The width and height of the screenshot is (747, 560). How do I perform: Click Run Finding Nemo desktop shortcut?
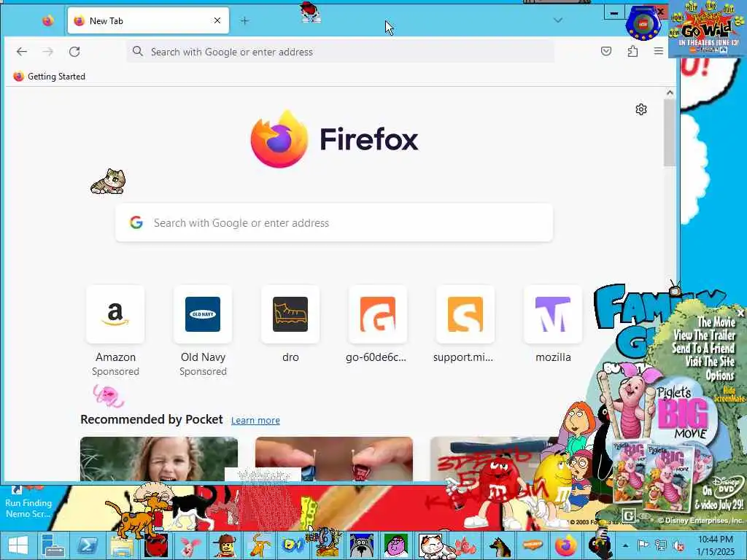click(x=28, y=502)
